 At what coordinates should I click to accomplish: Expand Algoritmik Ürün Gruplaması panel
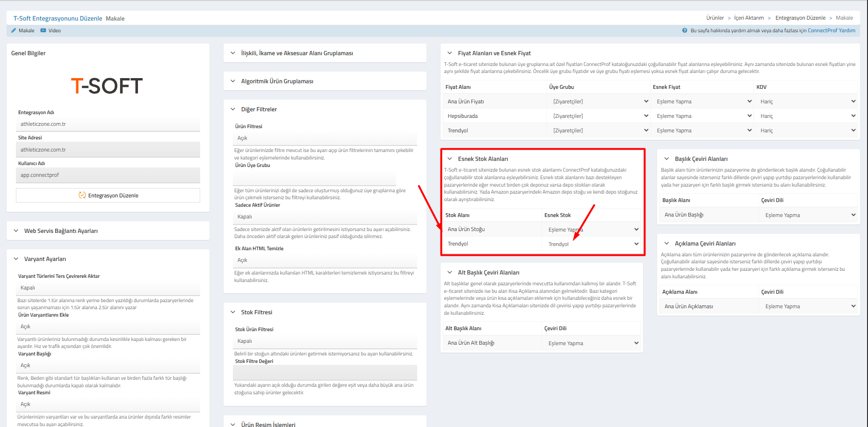tap(233, 81)
